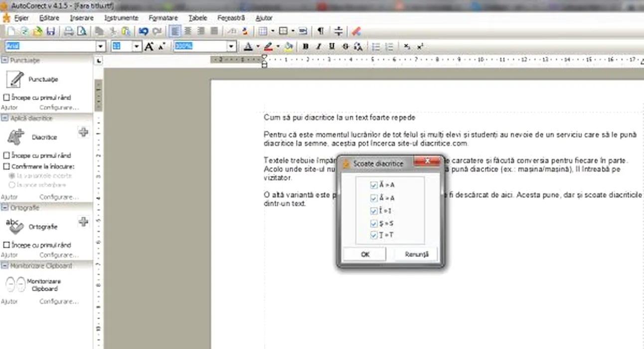
Task: Toggle Bold formatting
Action: coord(305,46)
